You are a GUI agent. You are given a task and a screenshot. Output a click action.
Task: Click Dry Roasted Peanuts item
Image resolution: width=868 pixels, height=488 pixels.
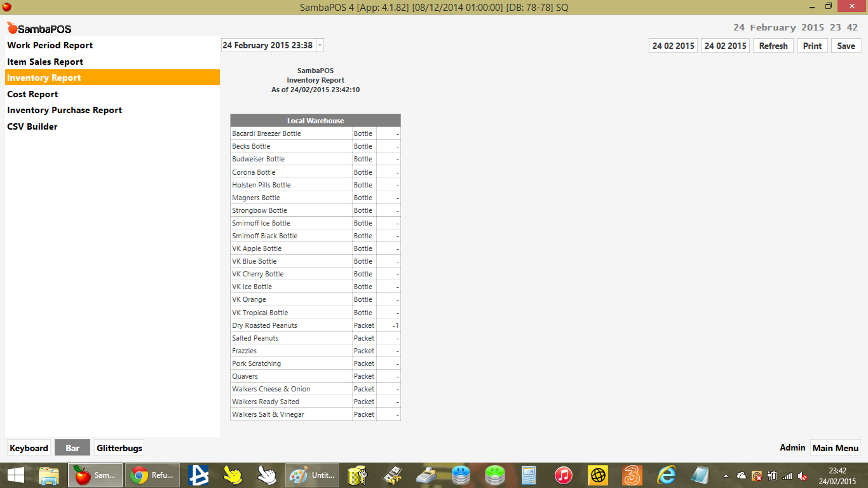point(264,325)
